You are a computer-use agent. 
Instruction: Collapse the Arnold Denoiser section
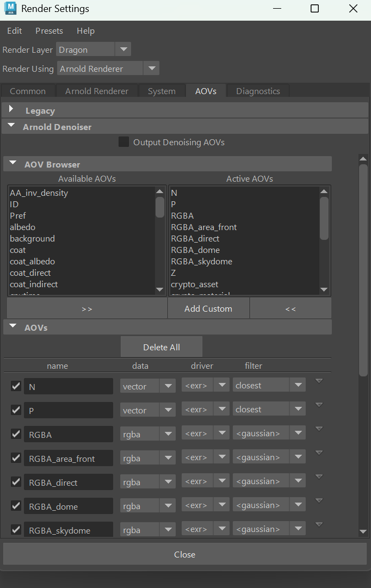pos(11,125)
